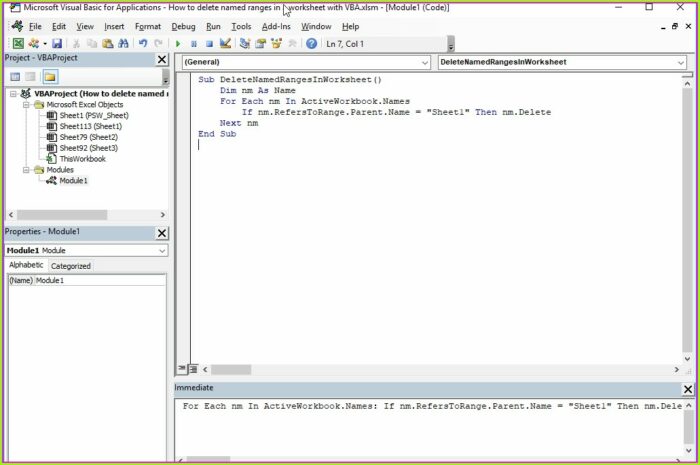Click the Reset stop icon
The image size is (700, 465).
coord(209,44)
